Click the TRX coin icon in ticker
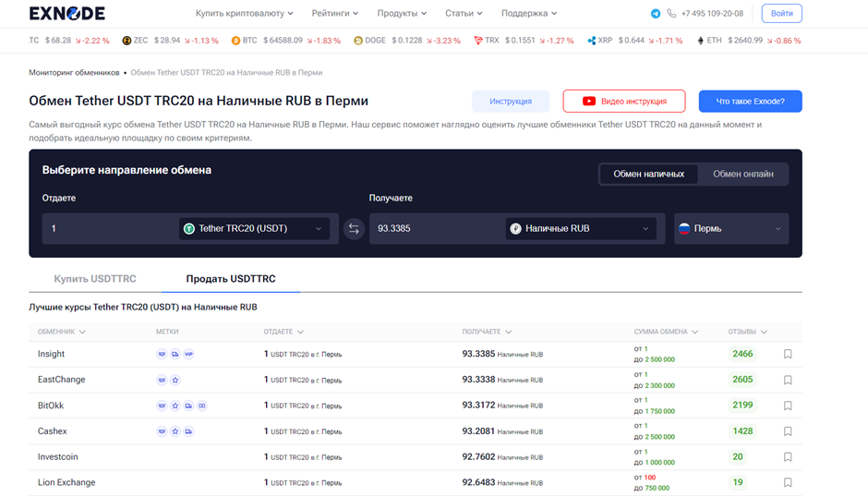The height and width of the screenshot is (497, 868). point(478,41)
